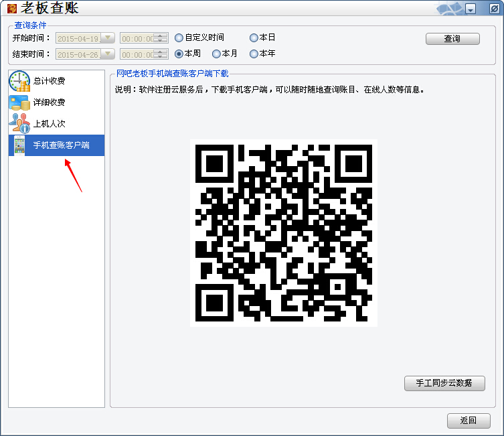Select the 自定义时间 radio button
The height and width of the screenshot is (436, 504).
pos(179,38)
